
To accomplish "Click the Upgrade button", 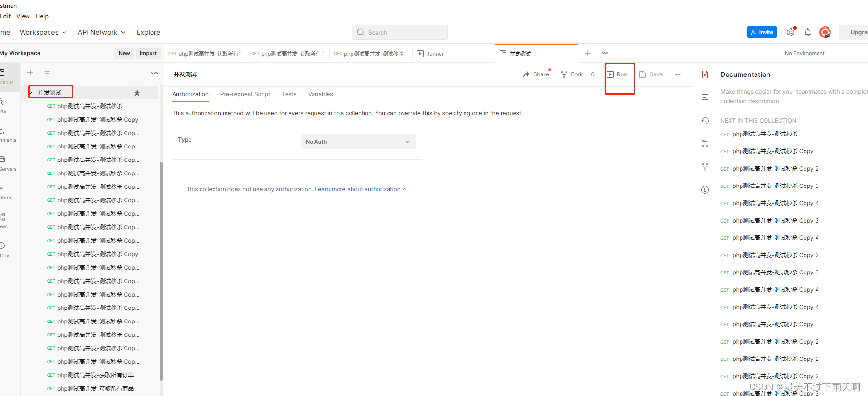I will (x=854, y=32).
